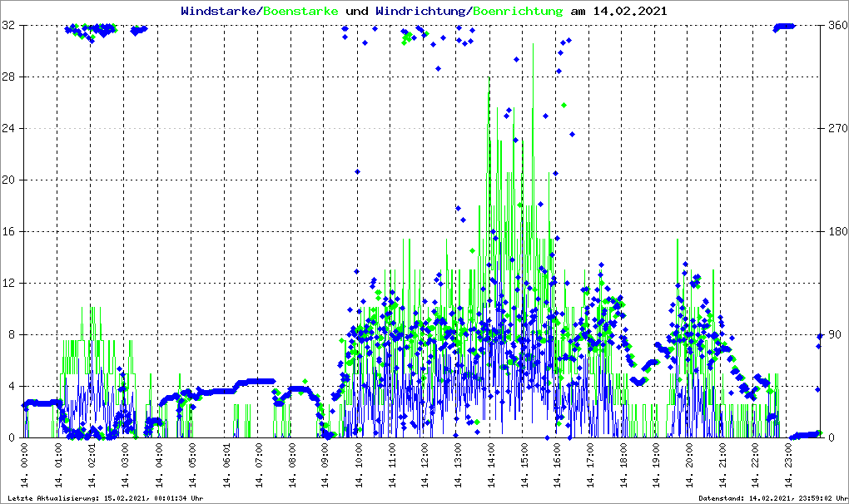Image resolution: width=849 pixels, height=504 pixels.
Task: Click time label '14. 22:00'
Action: [755, 465]
